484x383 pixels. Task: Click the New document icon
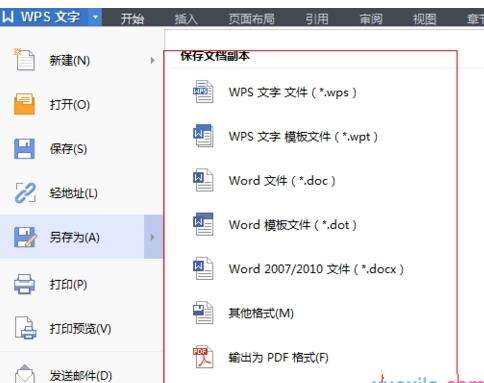(x=24, y=60)
